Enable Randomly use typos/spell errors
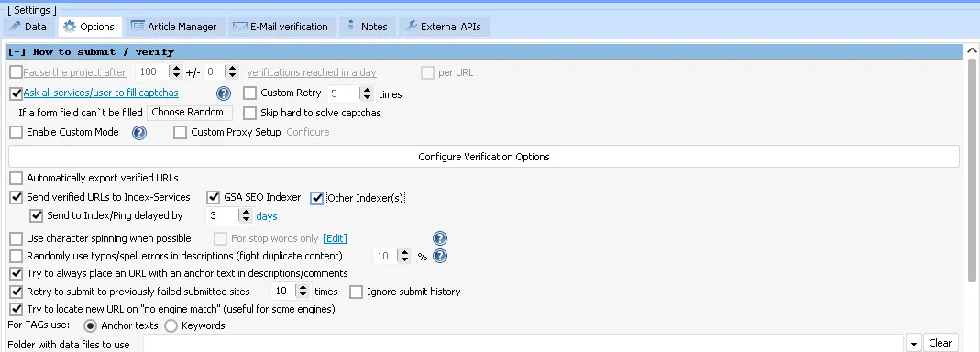980x352 pixels. coord(17,256)
